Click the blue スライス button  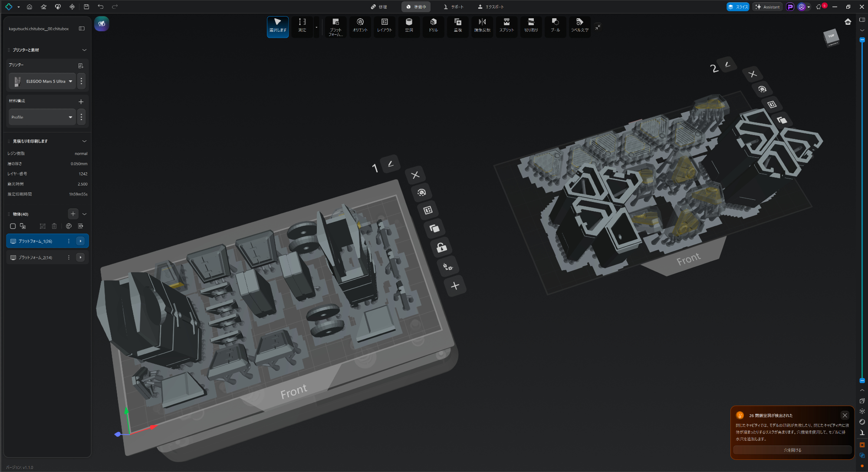point(738,7)
